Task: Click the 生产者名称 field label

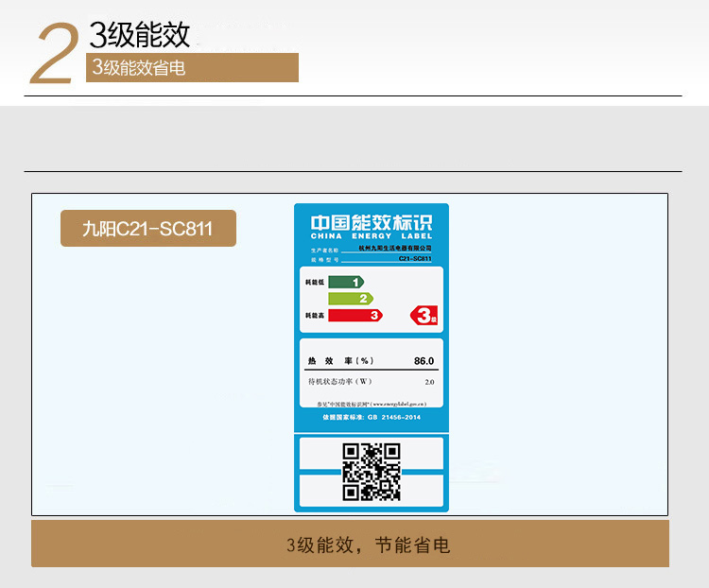Action: click(x=324, y=251)
